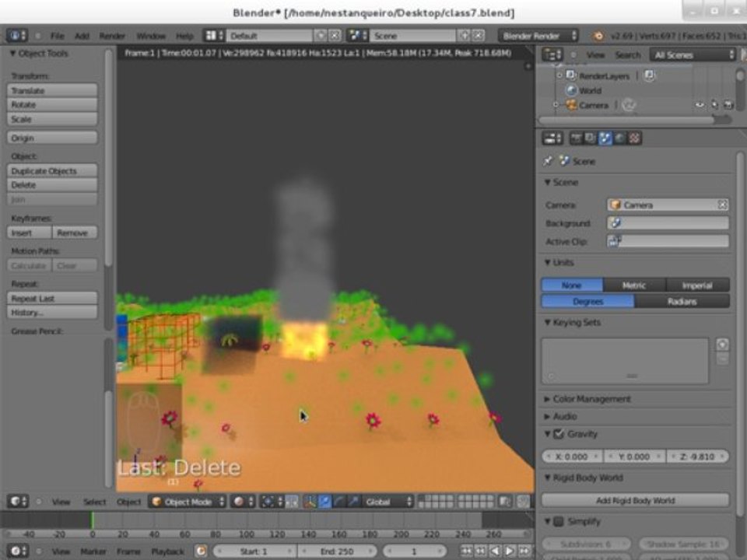Image resolution: width=747 pixels, height=560 pixels.
Task: Add a new screen layout with plus icon
Action: tap(321, 36)
